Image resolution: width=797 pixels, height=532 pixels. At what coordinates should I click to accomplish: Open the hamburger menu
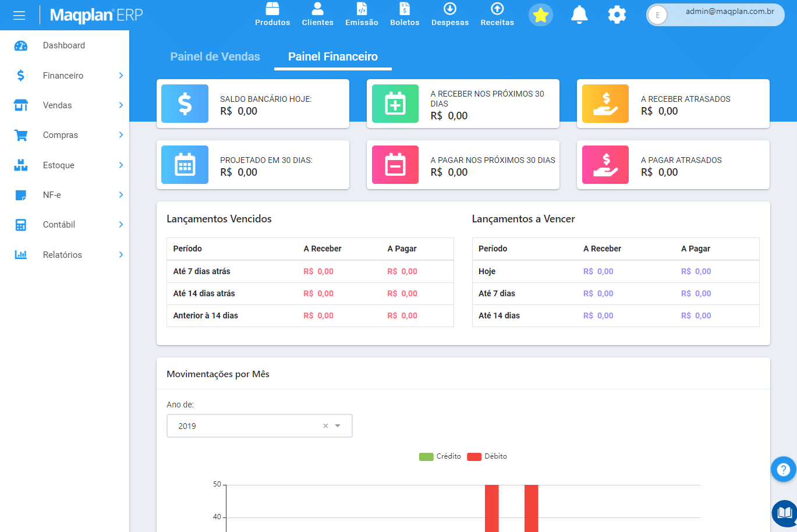click(x=19, y=15)
